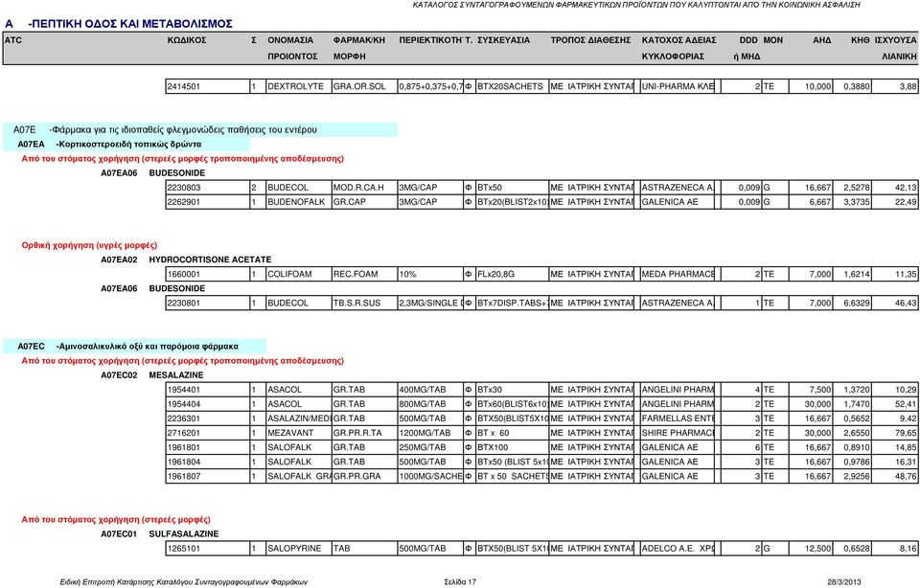920x588 pixels.
Task: Click retail price 22,49
Action: 894,202
